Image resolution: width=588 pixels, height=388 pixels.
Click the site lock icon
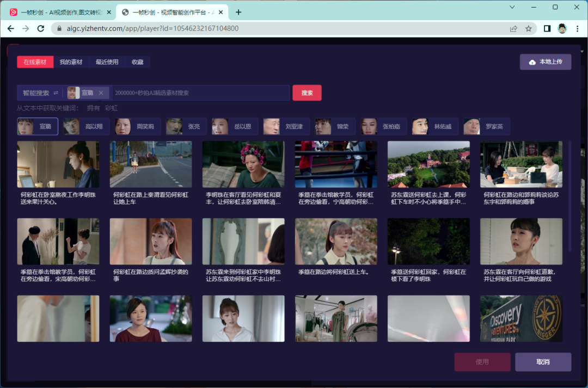[59, 28]
